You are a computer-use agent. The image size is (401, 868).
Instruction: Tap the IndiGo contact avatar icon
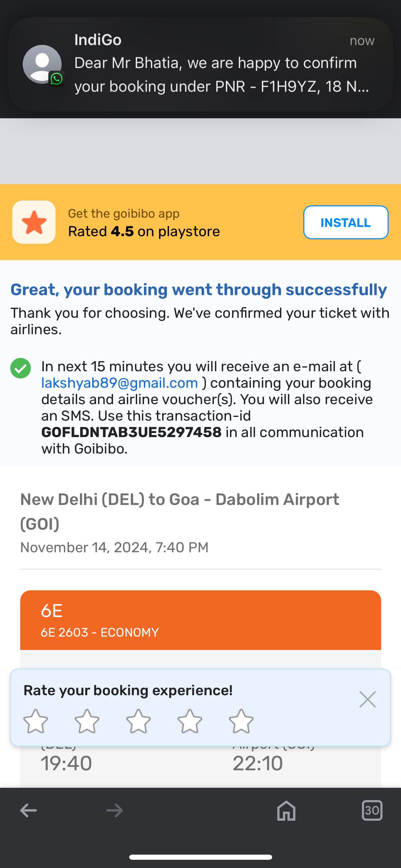42,64
